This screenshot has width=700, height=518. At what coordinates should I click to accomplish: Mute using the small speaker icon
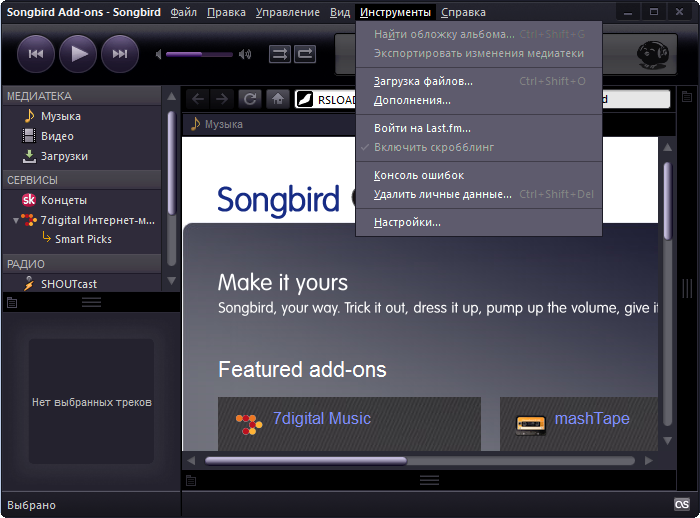point(158,54)
